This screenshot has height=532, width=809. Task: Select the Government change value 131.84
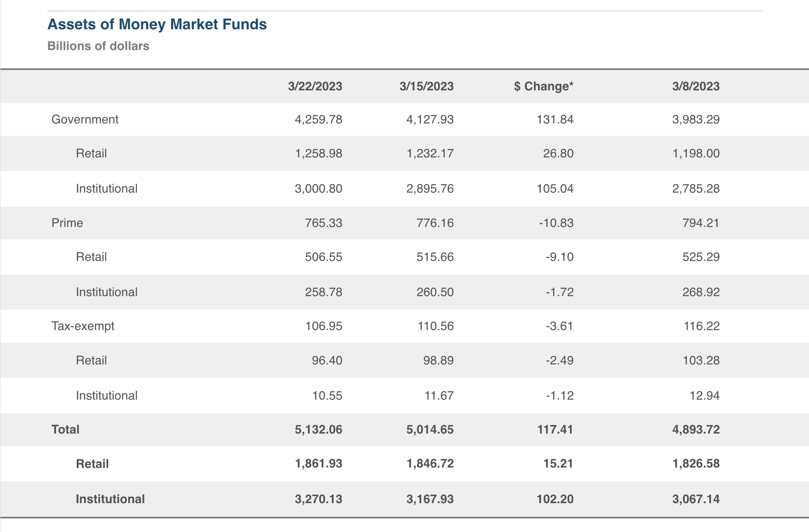pos(555,119)
